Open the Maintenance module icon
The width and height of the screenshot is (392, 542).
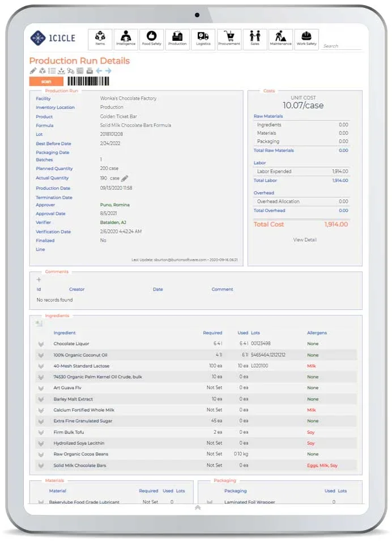pos(281,39)
